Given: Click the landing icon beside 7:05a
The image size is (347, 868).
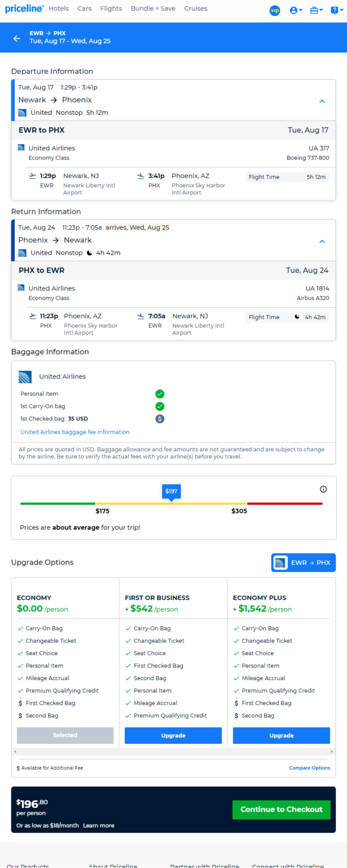Looking at the screenshot, I should (x=141, y=316).
